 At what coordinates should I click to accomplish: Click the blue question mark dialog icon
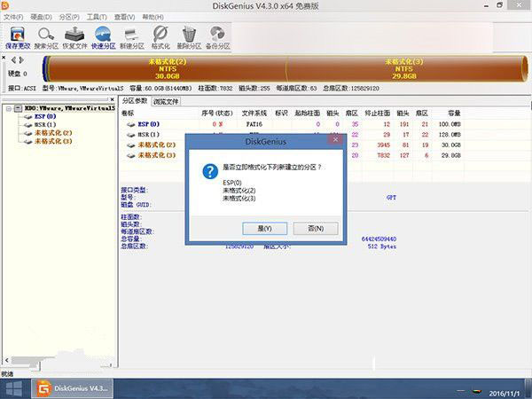(x=210, y=171)
